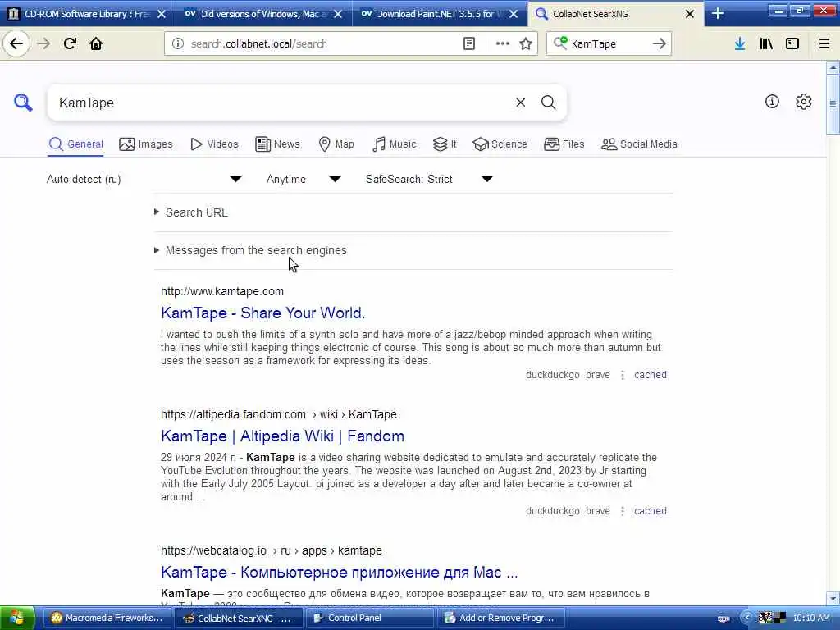840x630 pixels.
Task: Bookmark this page with the star
Action: (x=526, y=44)
